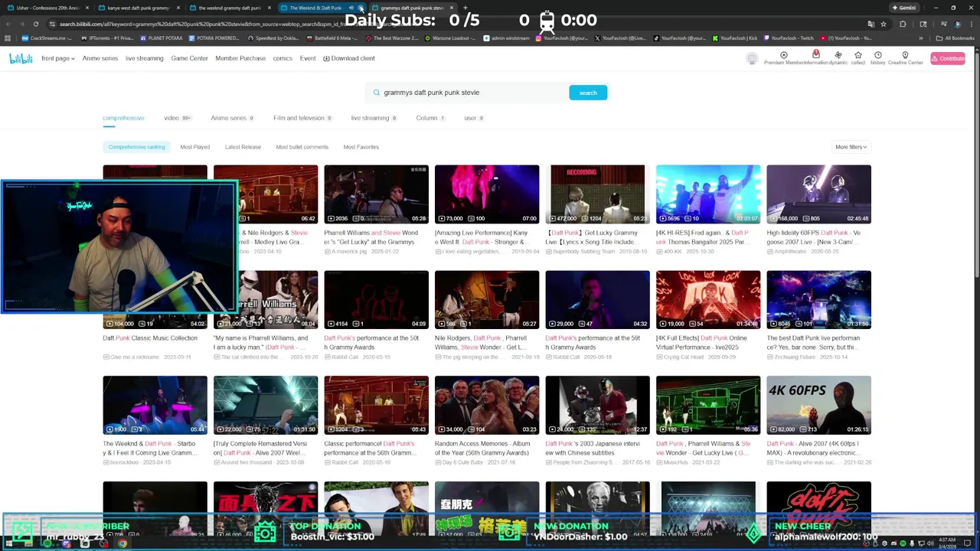Open PLANET POTARA bookmark
The image size is (980, 551).
[x=161, y=37]
